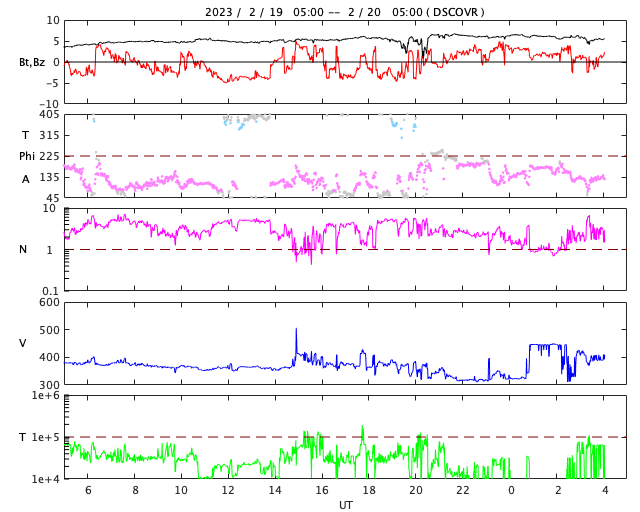Select the 1e+6 temperature tick label
Image resolution: width=640 pixels, height=512 pixels.
click(46, 395)
